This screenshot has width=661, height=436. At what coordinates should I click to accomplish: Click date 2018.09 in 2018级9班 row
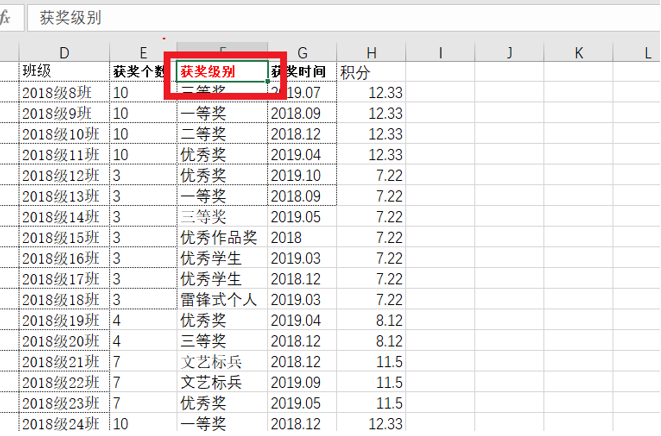(x=302, y=113)
